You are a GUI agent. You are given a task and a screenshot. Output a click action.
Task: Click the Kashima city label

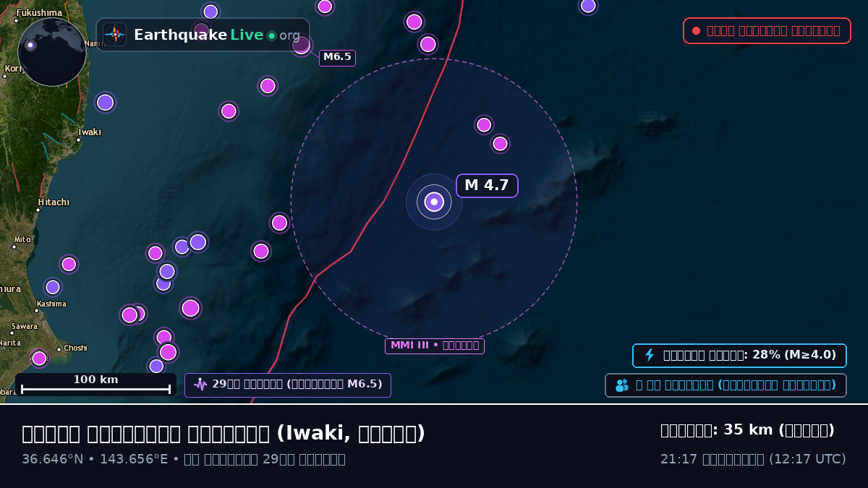point(51,304)
